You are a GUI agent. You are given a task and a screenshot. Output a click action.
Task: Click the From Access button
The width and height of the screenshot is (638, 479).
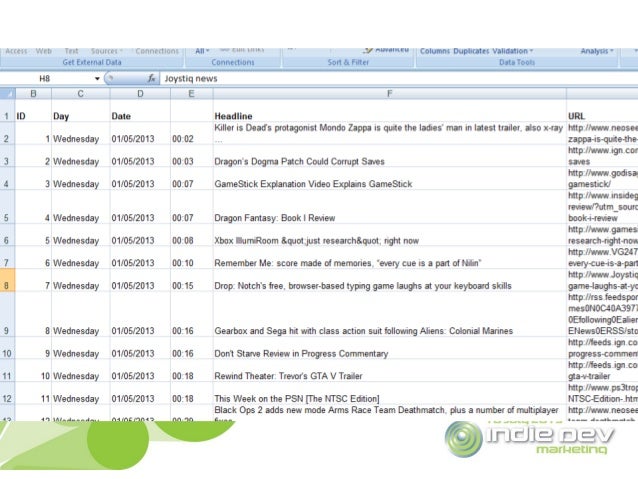click(16, 51)
